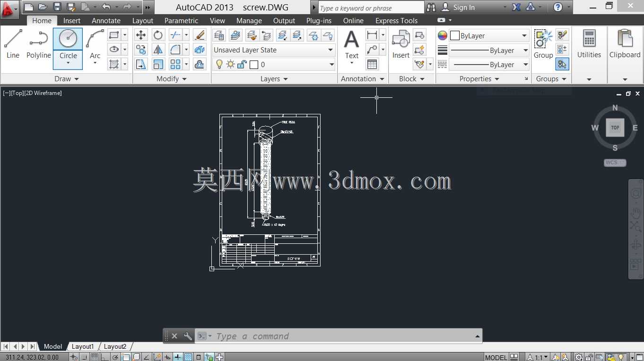644x361 pixels.
Task: Expand the Modify panel
Action: click(x=172, y=79)
